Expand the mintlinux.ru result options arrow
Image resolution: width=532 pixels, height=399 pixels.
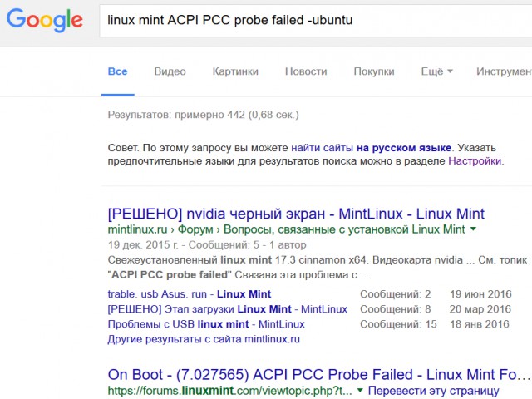pos(473,229)
